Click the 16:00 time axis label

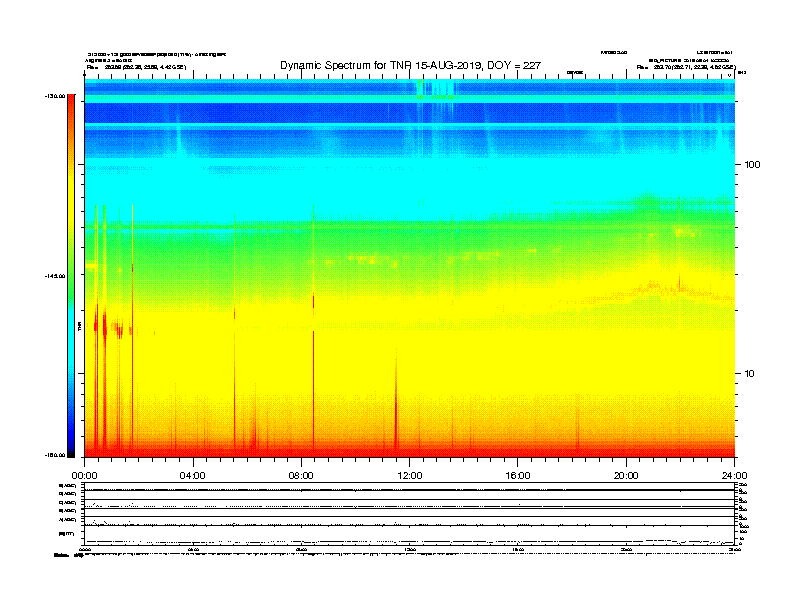coord(518,476)
